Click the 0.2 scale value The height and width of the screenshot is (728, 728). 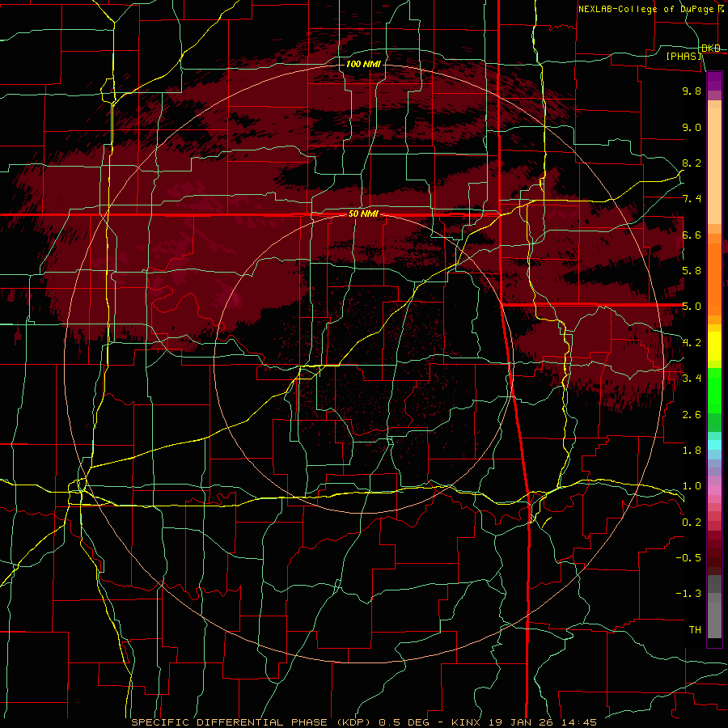click(x=692, y=523)
